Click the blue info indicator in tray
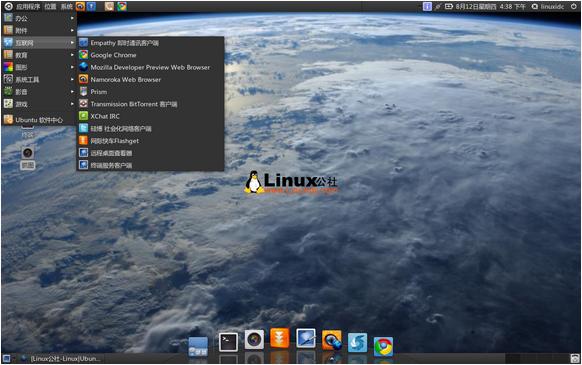582x365 pixels. pyautogui.click(x=427, y=6)
